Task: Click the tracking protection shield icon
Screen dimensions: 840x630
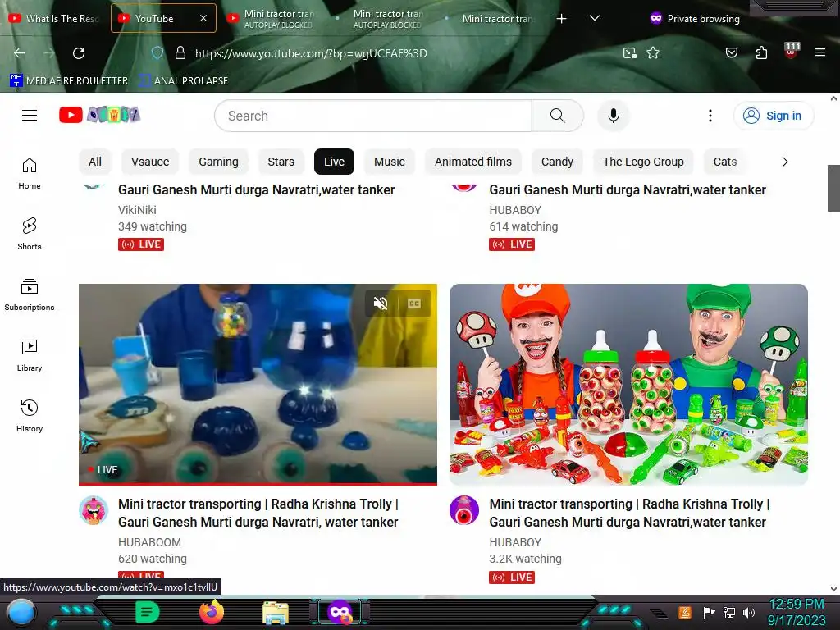Action: (x=157, y=53)
